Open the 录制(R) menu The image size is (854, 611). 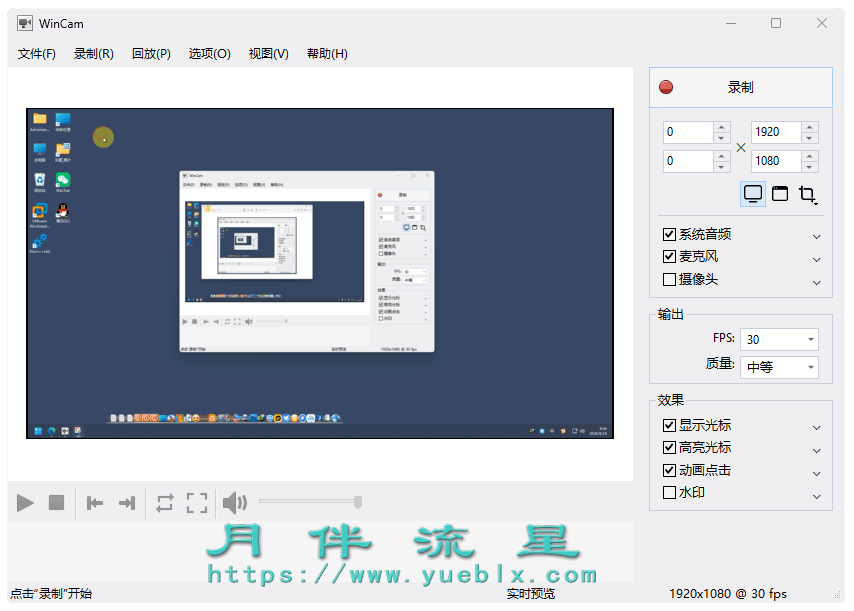click(94, 54)
